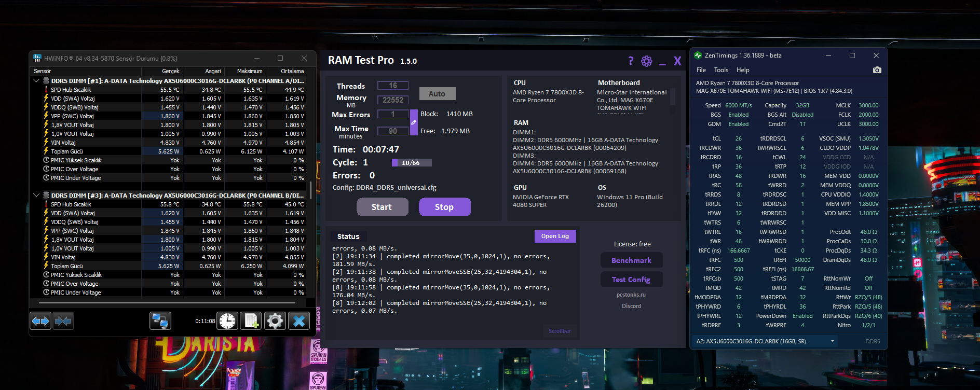Click the Max Time minutes field showing 90
Viewport: 980px width, 390px height.
[393, 131]
